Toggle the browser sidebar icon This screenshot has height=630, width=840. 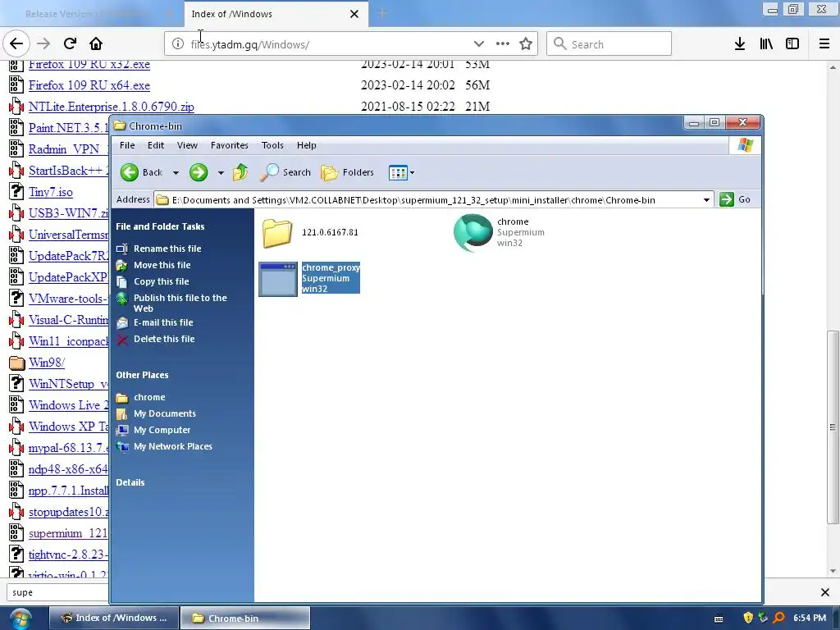[792, 44]
